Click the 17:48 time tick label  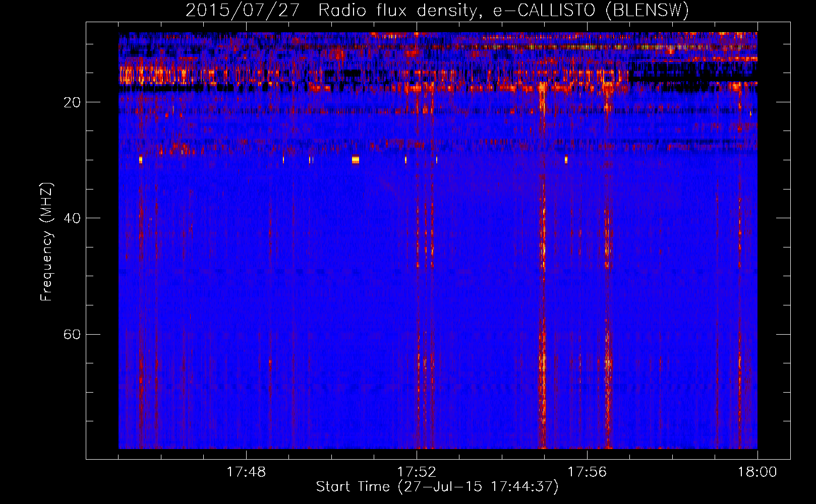246,472
